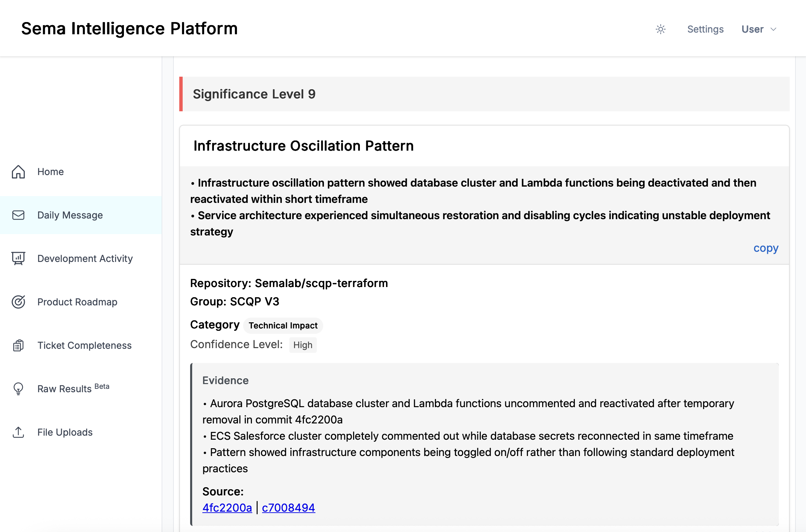Viewport: 806px width, 532px height.
Task: Expand the User dropdown chevron
Action: point(773,30)
